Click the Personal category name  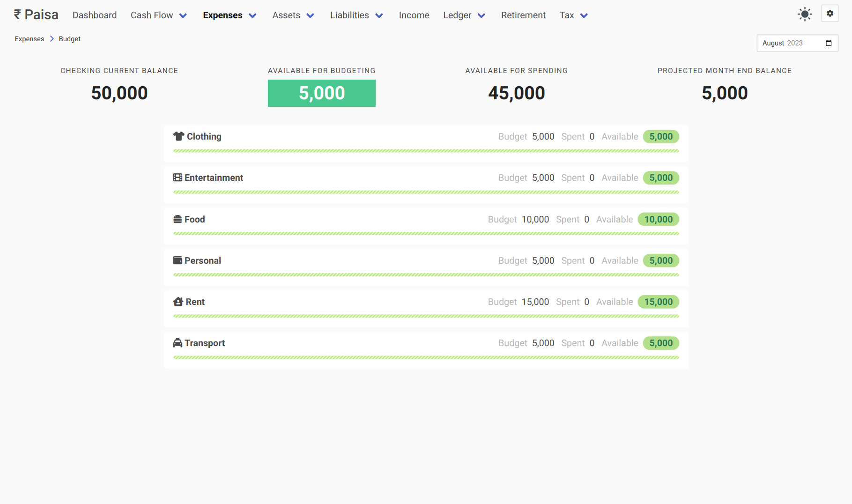[203, 260]
